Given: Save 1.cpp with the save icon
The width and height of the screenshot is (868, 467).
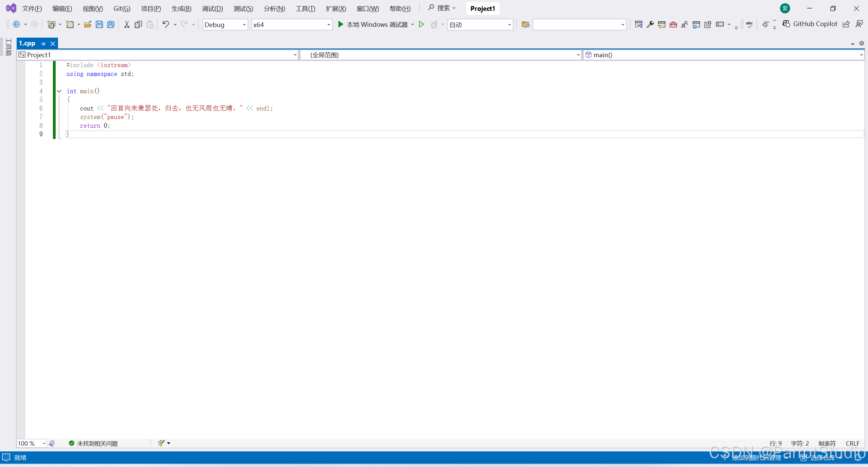Looking at the screenshot, I should (x=99, y=24).
